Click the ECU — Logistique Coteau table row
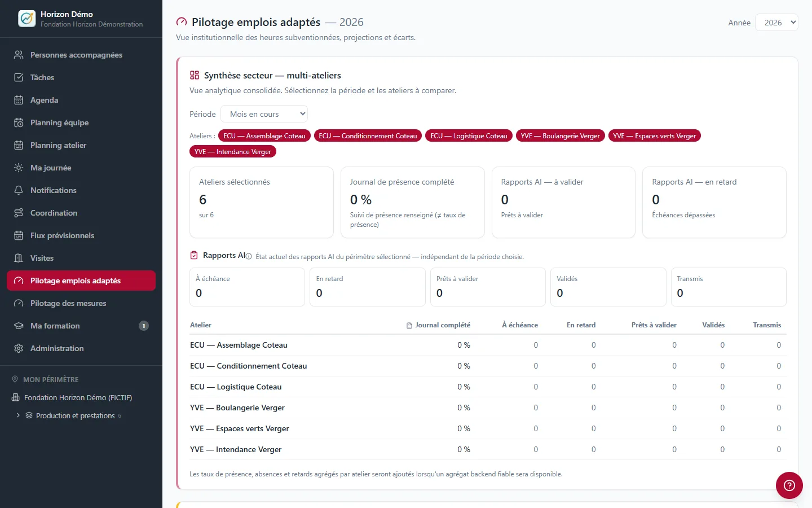The image size is (812, 508). point(488,387)
